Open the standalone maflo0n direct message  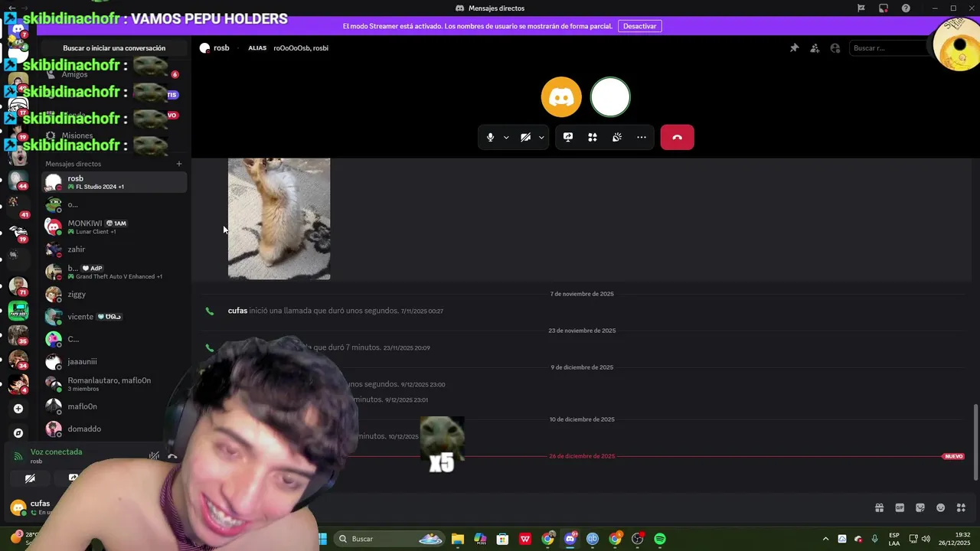pyautogui.click(x=114, y=406)
